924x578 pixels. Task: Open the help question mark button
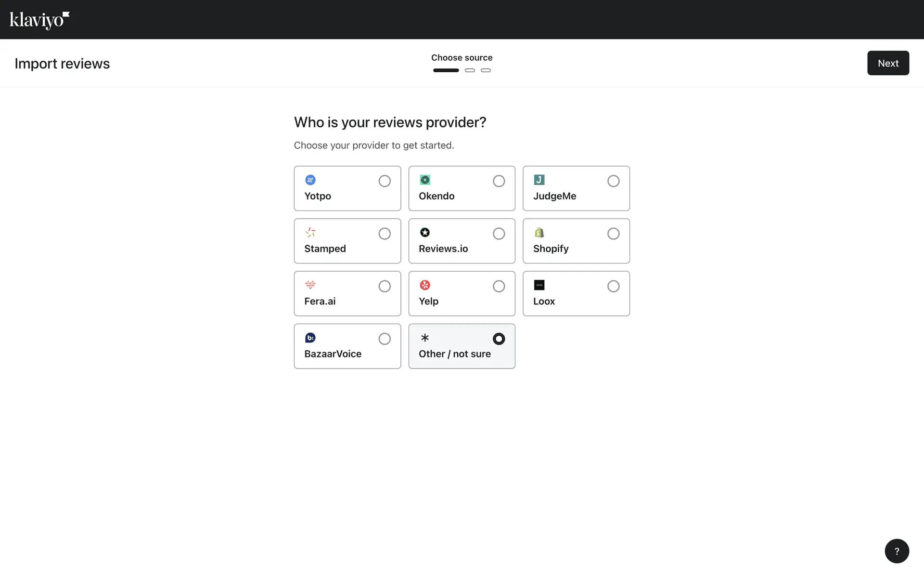click(x=897, y=551)
